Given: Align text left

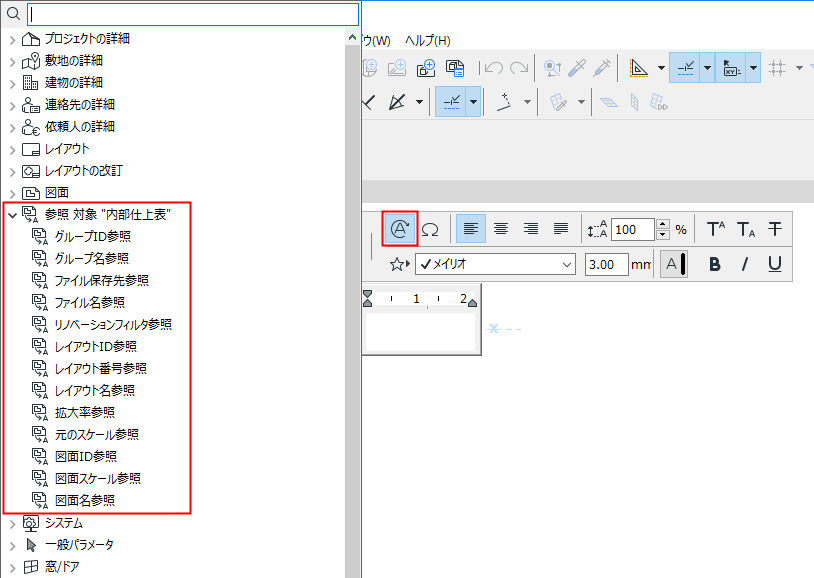Looking at the screenshot, I should (471, 228).
